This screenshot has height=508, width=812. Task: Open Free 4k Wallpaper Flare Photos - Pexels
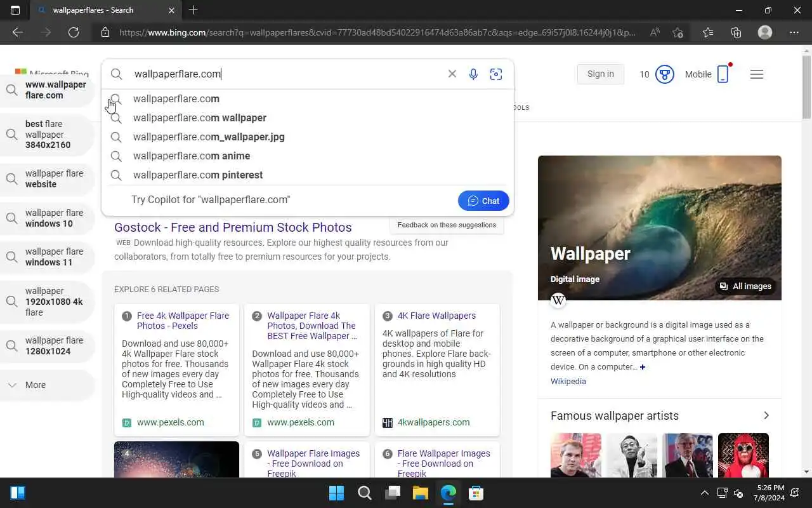point(183,321)
